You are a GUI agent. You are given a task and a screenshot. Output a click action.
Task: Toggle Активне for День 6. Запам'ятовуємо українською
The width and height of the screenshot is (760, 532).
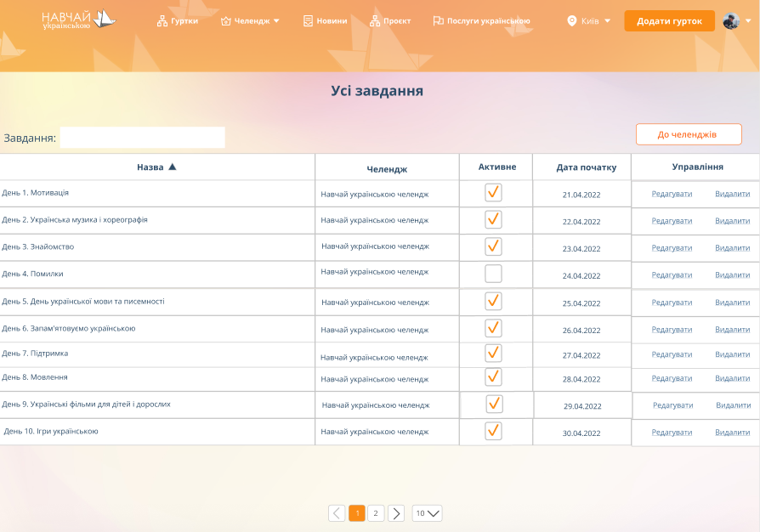[x=493, y=328]
